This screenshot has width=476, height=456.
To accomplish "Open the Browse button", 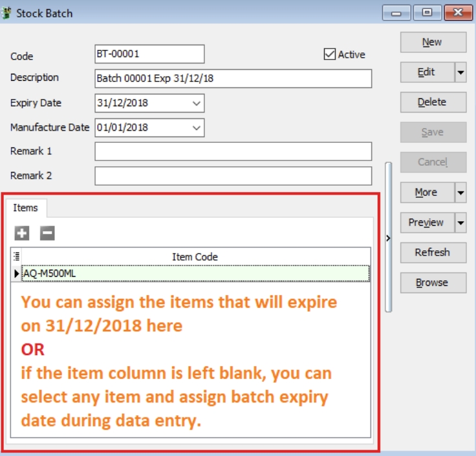I will [432, 283].
